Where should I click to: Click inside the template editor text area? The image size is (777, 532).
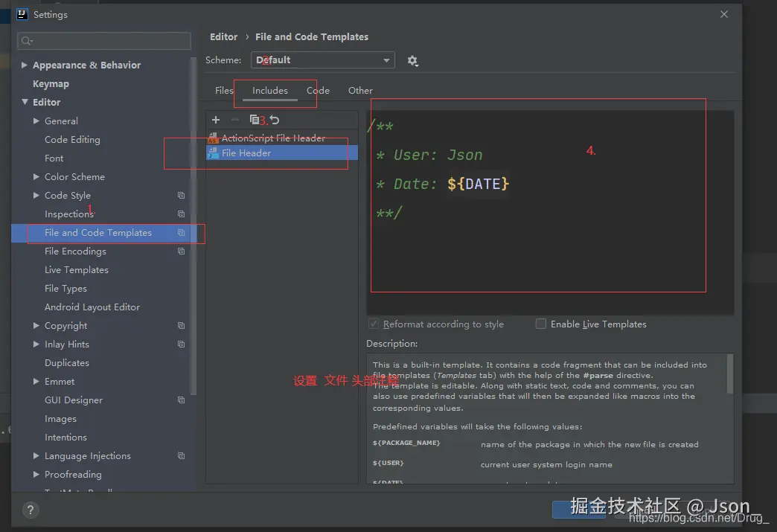[x=550, y=213]
